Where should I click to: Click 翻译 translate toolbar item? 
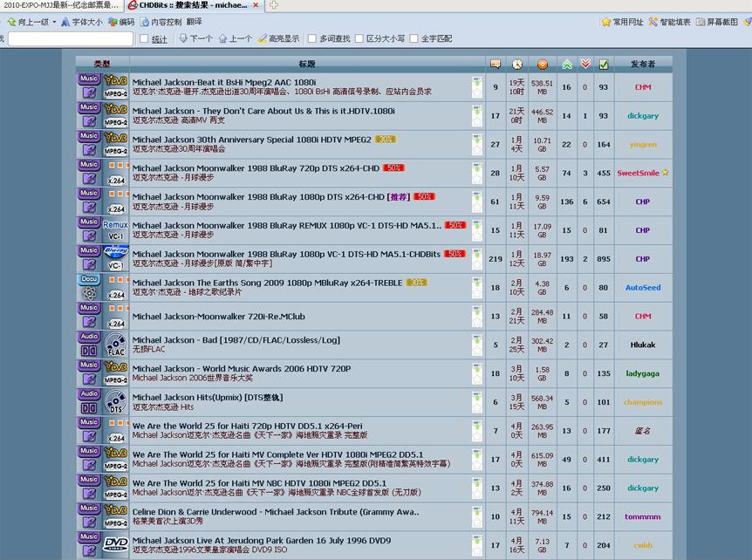point(195,22)
